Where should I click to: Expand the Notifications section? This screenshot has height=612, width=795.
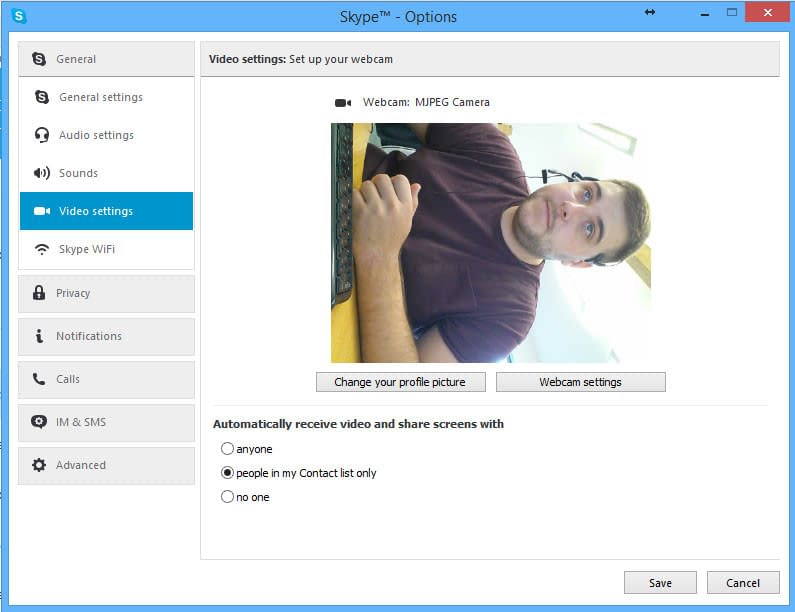point(106,337)
